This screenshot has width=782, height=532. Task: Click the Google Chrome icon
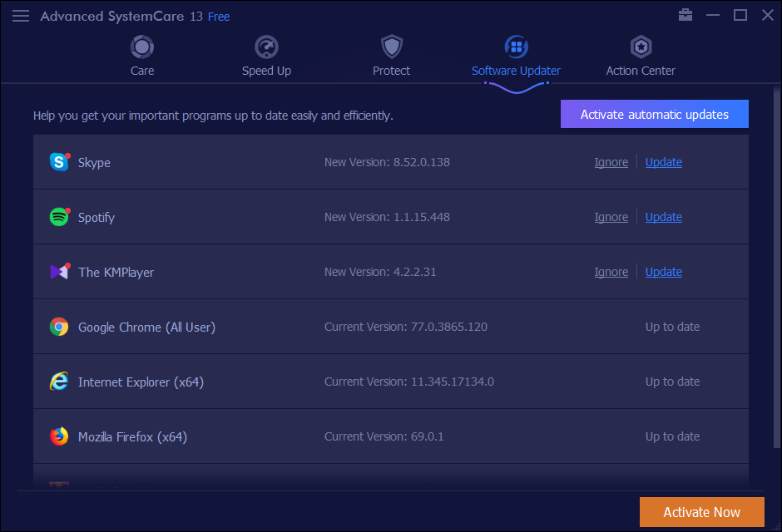pyautogui.click(x=59, y=327)
